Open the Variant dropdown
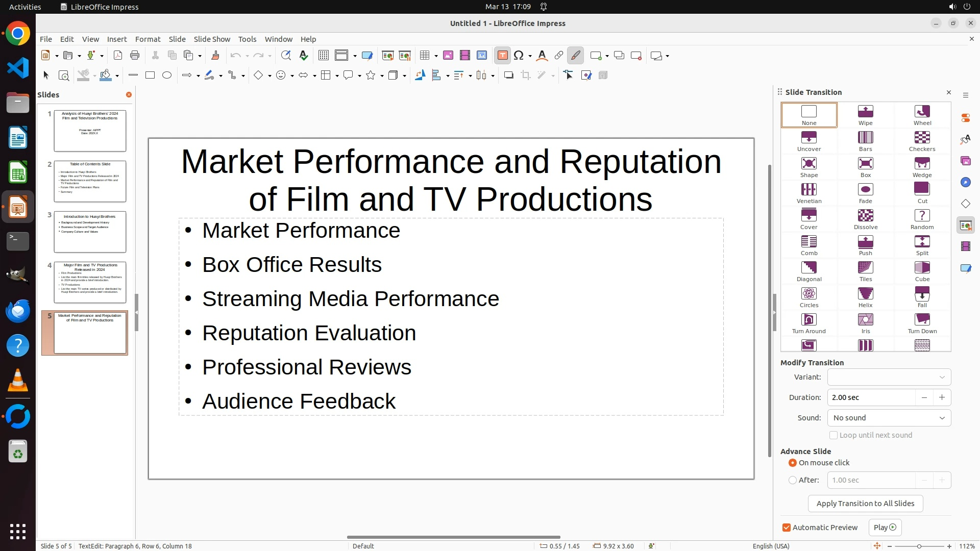This screenshot has height=551, width=980. point(889,377)
